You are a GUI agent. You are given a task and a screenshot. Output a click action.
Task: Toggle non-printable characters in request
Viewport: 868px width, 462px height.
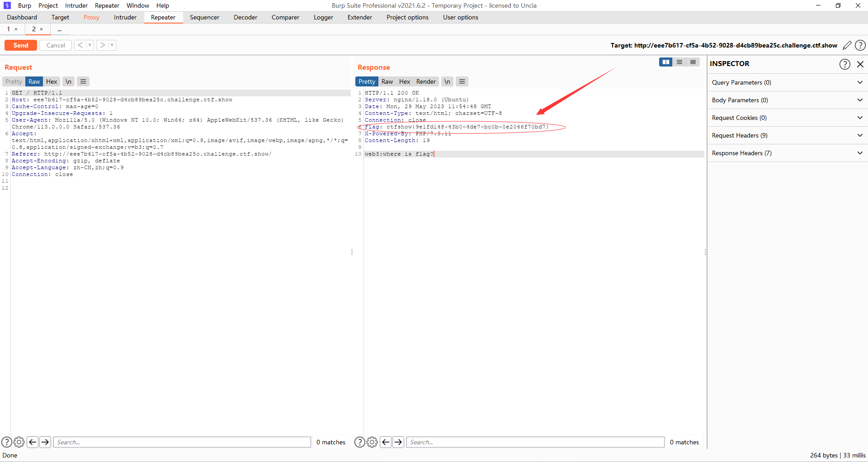[x=68, y=81]
